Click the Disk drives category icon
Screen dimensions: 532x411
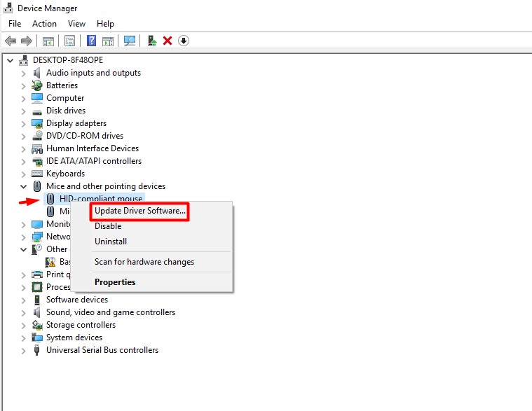tap(36, 111)
